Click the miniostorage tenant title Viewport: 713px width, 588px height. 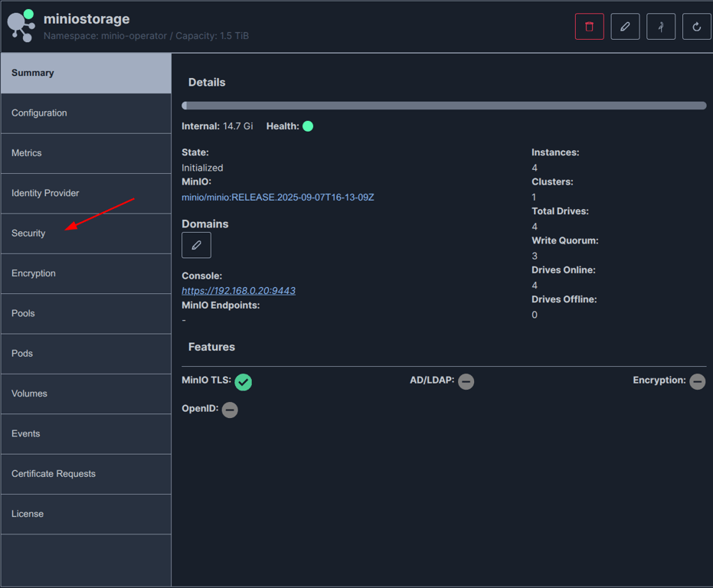pyautogui.click(x=87, y=18)
